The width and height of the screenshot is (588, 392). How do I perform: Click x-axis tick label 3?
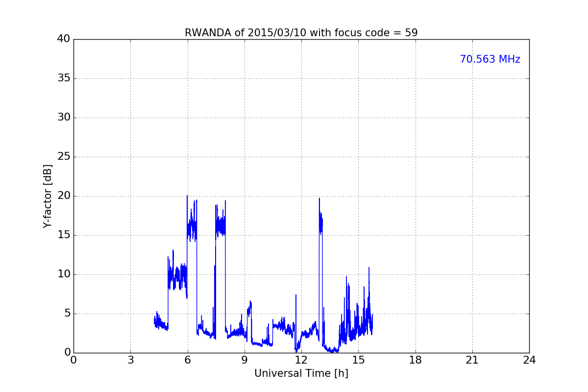[x=130, y=360]
